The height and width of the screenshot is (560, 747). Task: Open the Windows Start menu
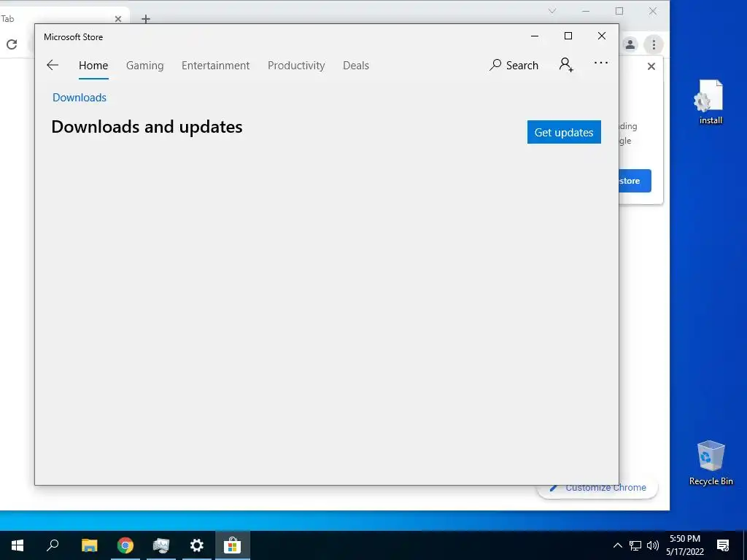pos(18,545)
